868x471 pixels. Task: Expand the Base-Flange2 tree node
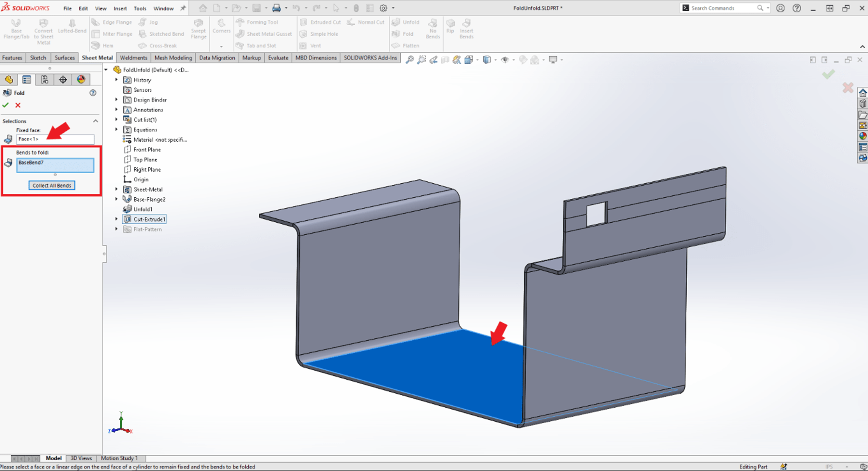[116, 199]
